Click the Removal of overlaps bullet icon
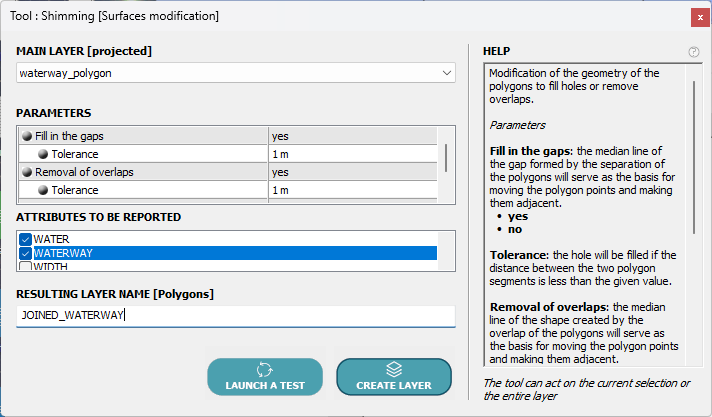The image size is (712, 417). [x=27, y=172]
